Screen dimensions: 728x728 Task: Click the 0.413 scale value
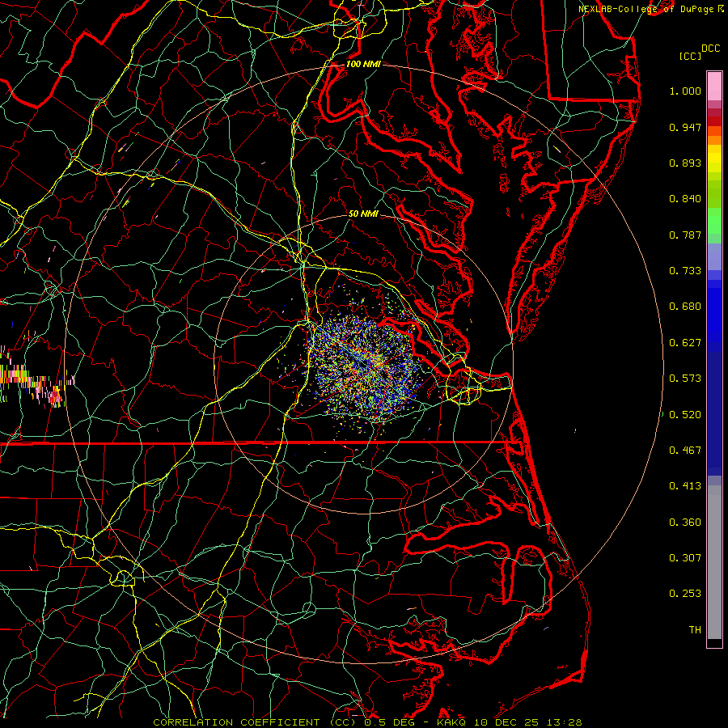(685, 486)
